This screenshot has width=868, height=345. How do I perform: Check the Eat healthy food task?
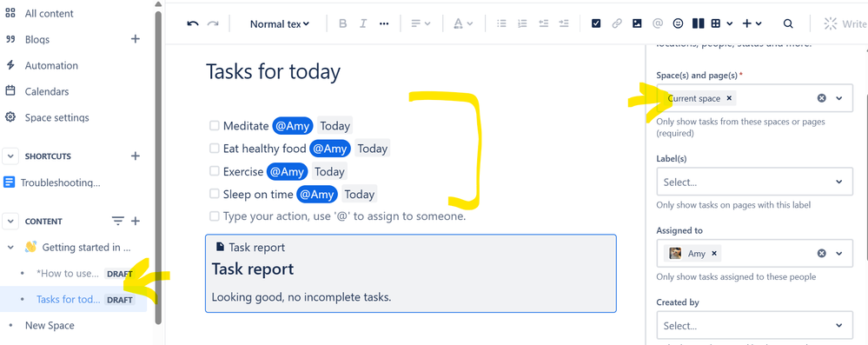(215, 149)
